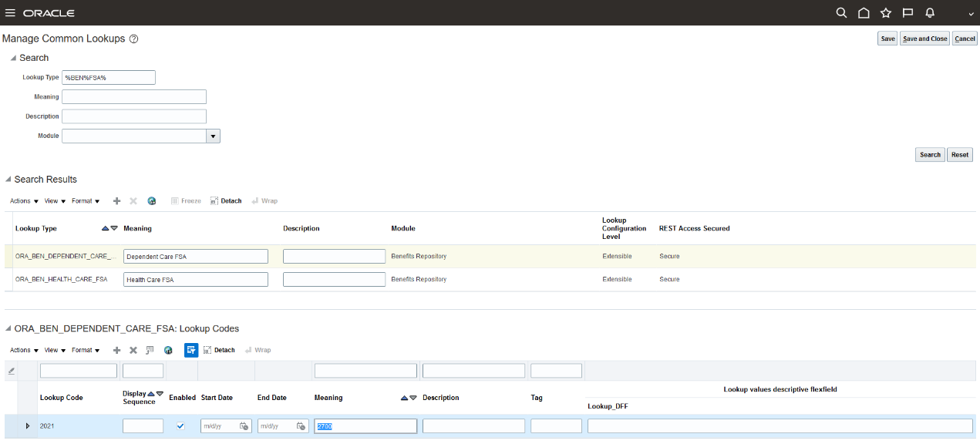The image size is (980, 444).
Task: Expand row details for lookup code 2021
Action: [29, 426]
